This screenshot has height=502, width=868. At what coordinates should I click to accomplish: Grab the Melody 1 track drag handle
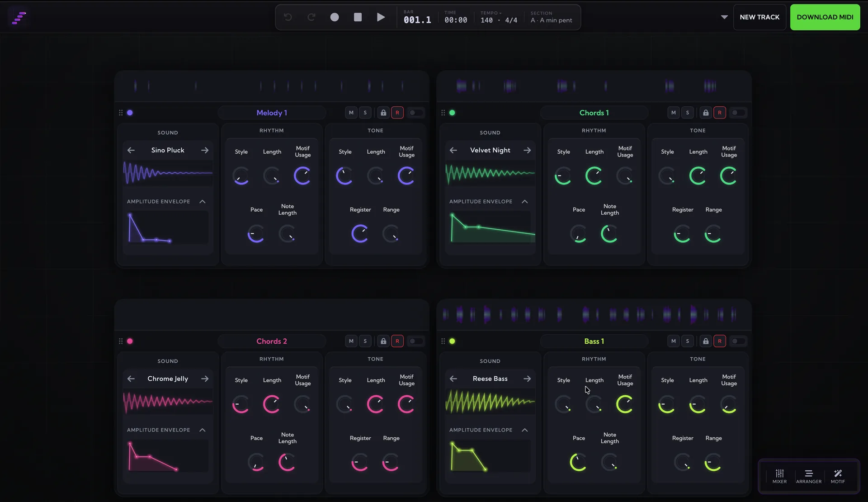[x=121, y=113]
